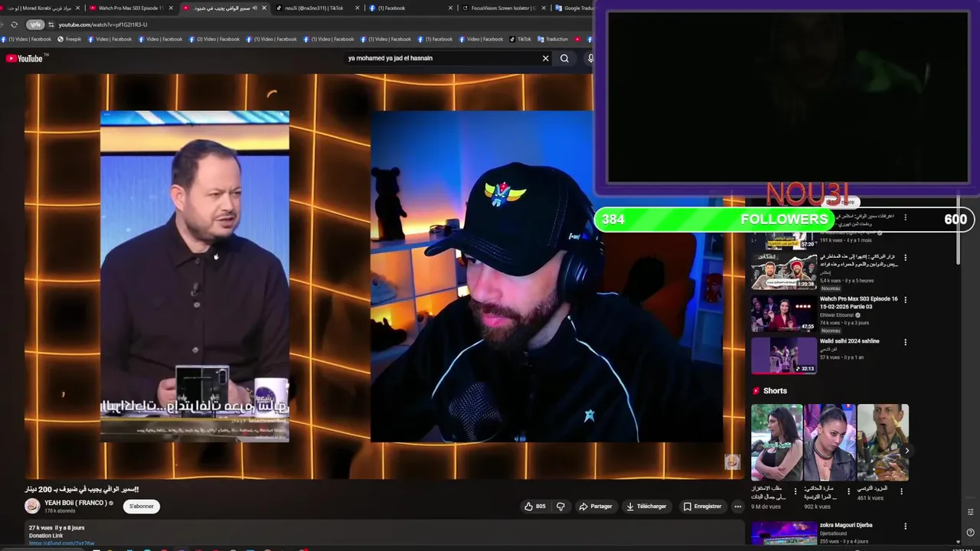Like the video with 805 likes
This screenshot has width=980, height=551.
pyautogui.click(x=535, y=507)
